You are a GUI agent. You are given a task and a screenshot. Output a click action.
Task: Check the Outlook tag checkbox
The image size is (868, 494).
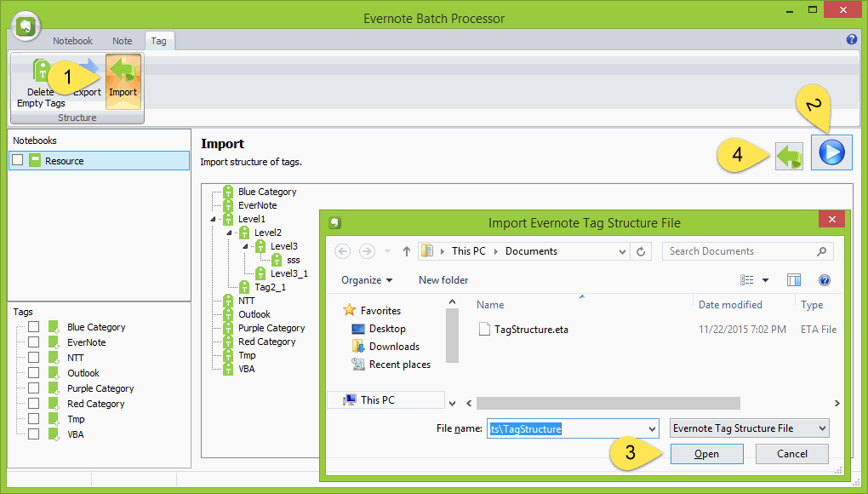point(34,373)
